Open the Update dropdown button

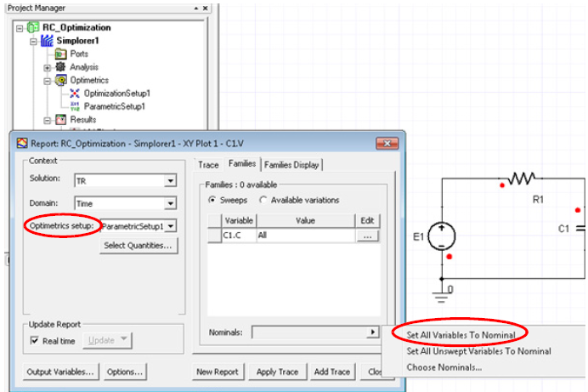pyautogui.click(x=107, y=340)
